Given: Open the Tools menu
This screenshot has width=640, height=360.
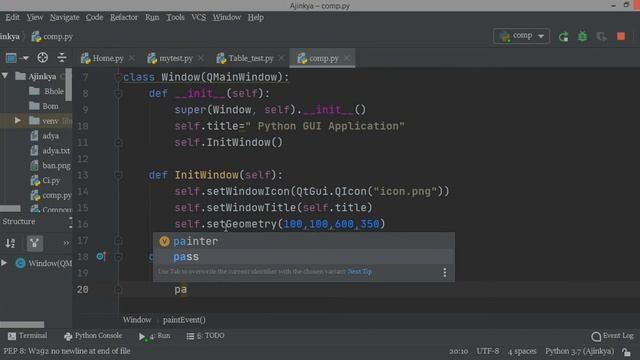Looking at the screenshot, I should [x=175, y=17].
